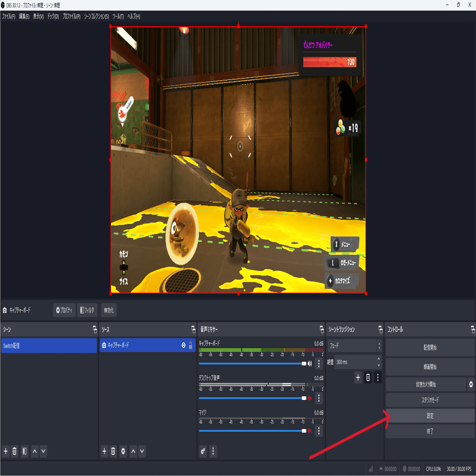Screen dimensions: 476x476
Task: Open the ファイル menu
Action: 8,17
